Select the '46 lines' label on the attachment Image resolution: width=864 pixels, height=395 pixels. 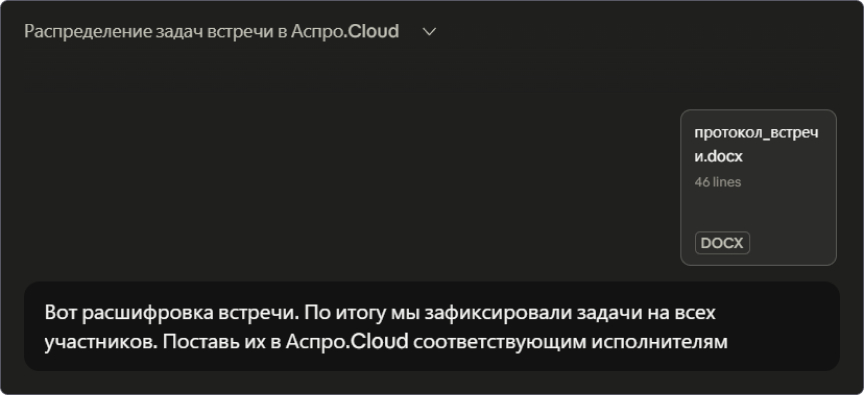click(x=717, y=182)
